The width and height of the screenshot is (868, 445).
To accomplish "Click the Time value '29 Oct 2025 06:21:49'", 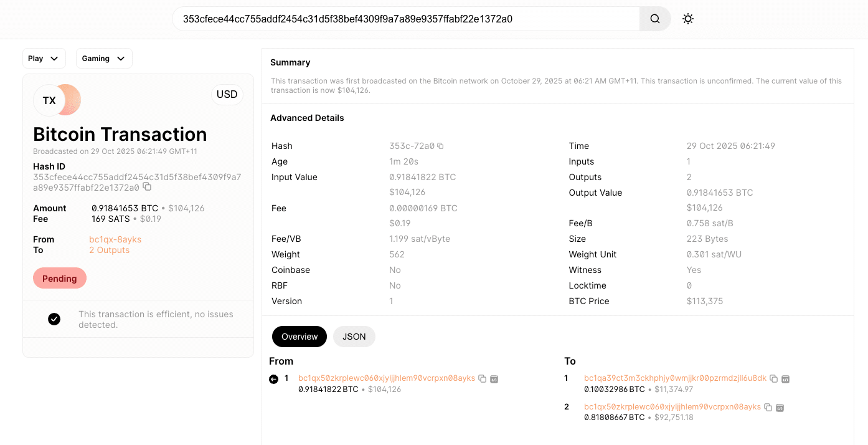I will click(x=731, y=146).
